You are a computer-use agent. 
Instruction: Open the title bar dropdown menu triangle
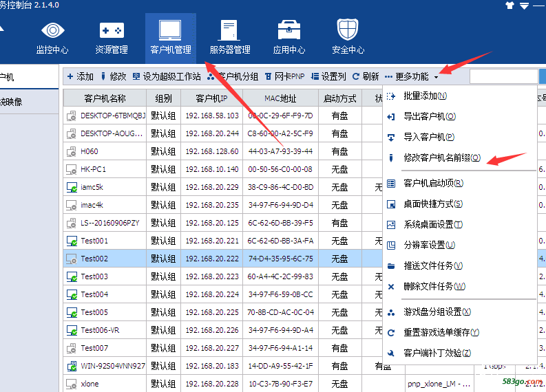(524, 6)
